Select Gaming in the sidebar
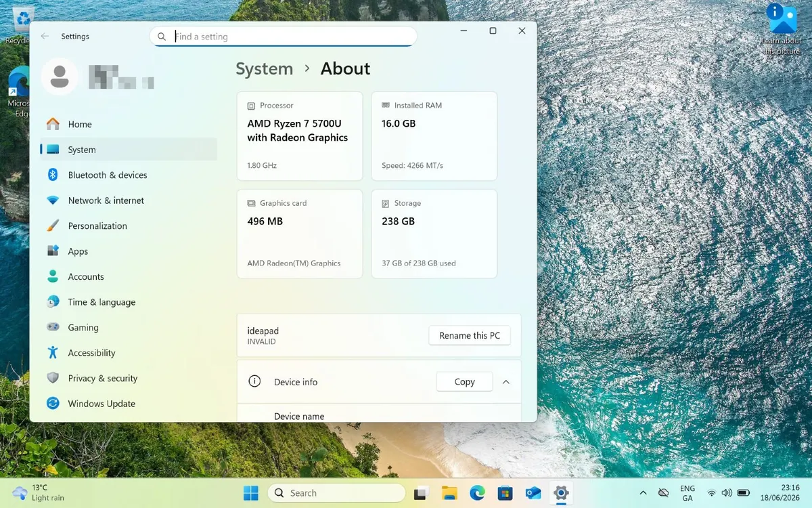812x508 pixels. (129, 327)
